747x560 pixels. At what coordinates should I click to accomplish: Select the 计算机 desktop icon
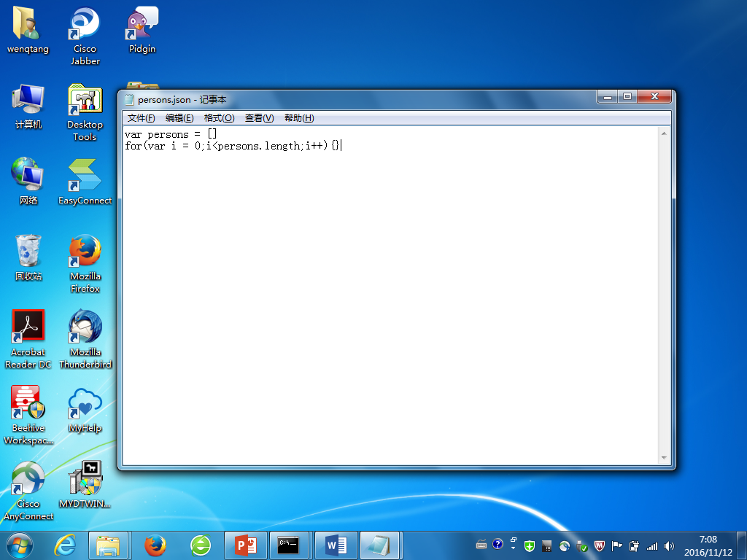(x=28, y=106)
